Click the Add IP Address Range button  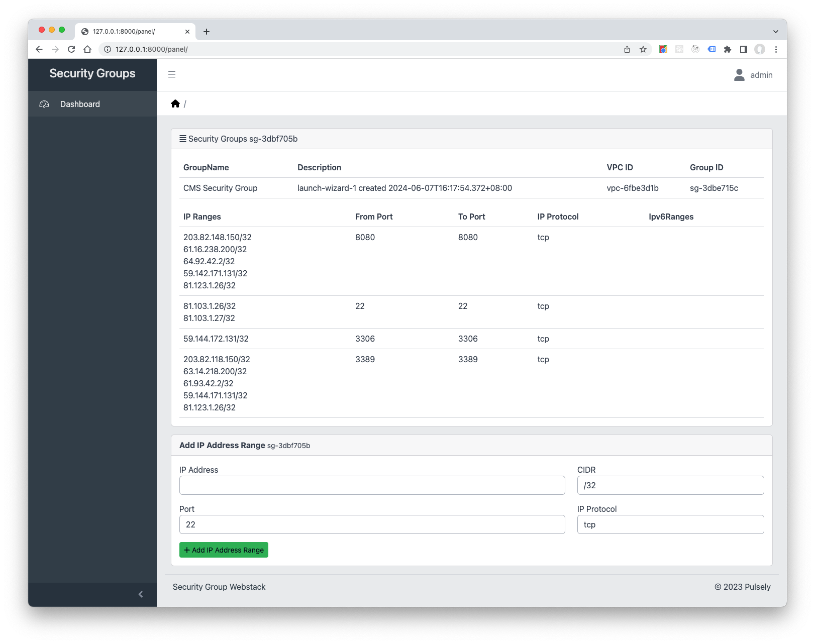pos(224,550)
